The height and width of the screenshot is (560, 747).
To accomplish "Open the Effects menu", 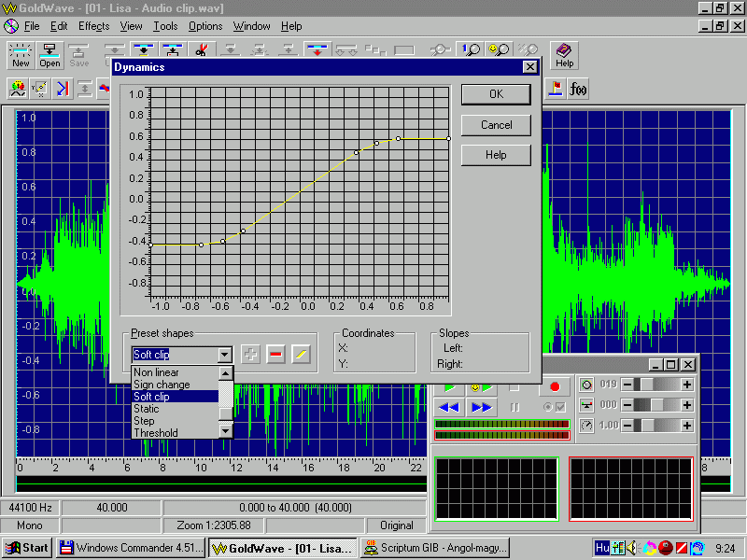I will tap(94, 26).
